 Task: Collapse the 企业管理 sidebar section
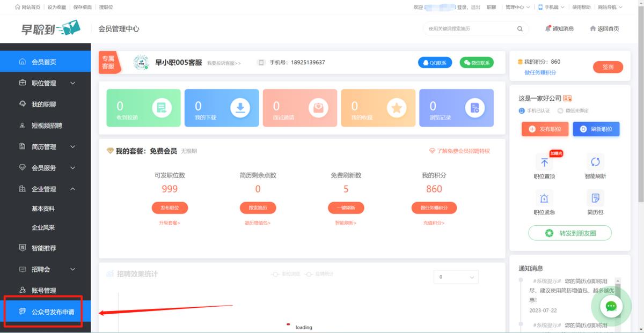[x=47, y=189]
